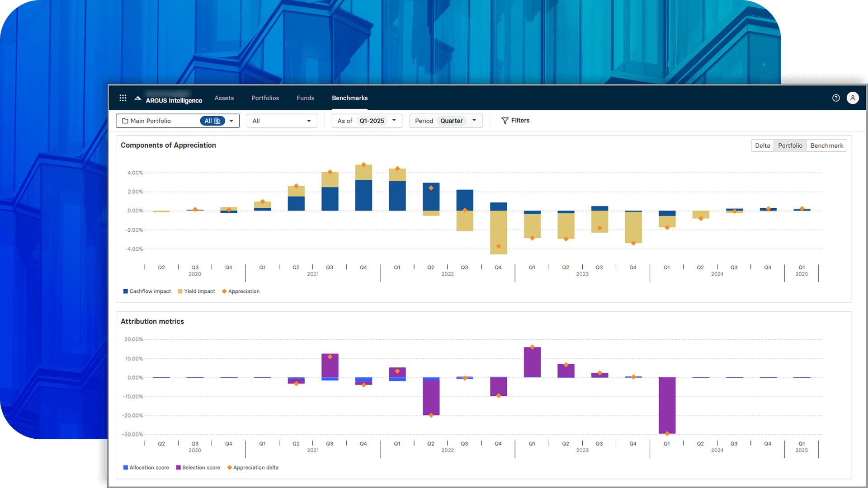
Task: Select the Benchmark view toggle
Action: pyautogui.click(x=826, y=145)
